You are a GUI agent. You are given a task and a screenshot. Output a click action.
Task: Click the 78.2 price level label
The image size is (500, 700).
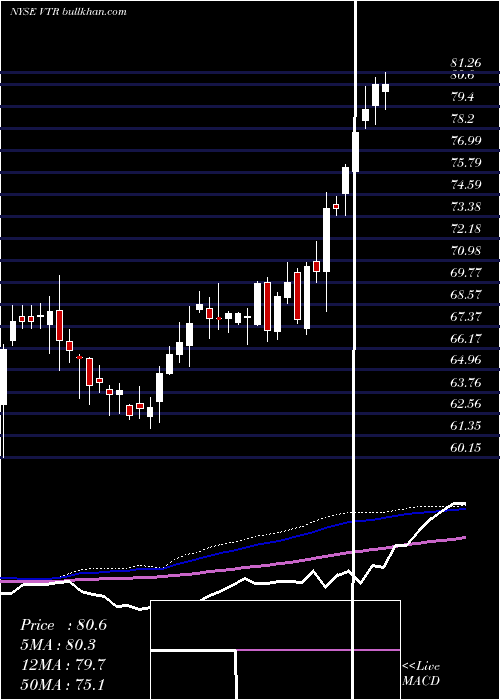462,119
